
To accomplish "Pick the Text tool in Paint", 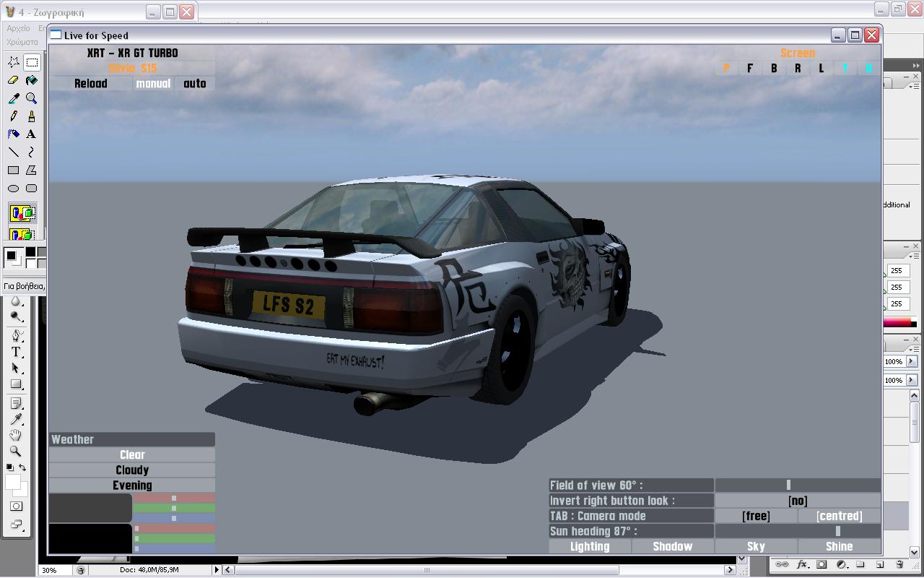I will tap(32, 134).
